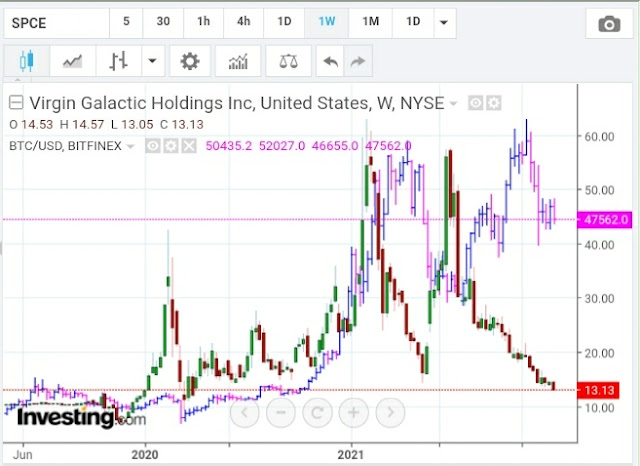This screenshot has width=640, height=466.
Task: Toggle Virgin Galactic series visibility eye
Action: click(x=475, y=103)
